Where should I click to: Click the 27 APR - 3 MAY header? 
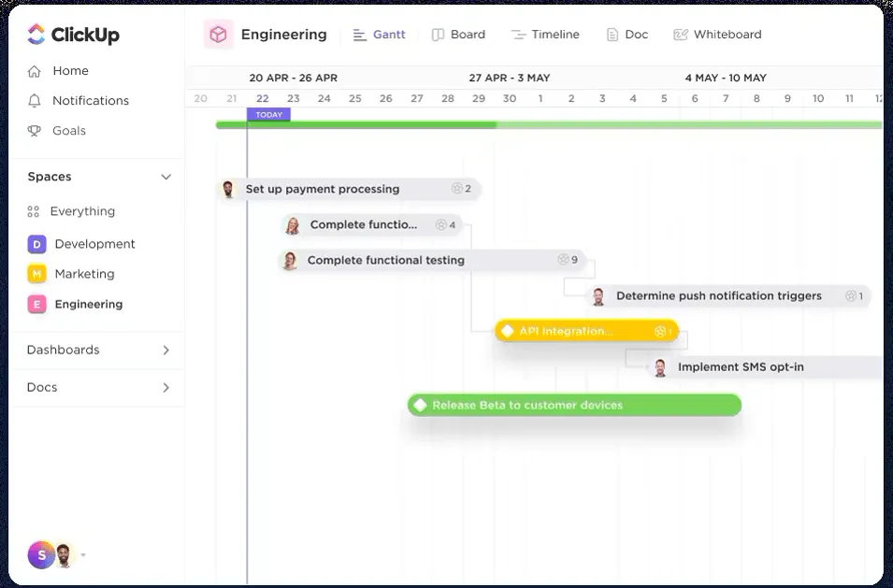pos(509,78)
